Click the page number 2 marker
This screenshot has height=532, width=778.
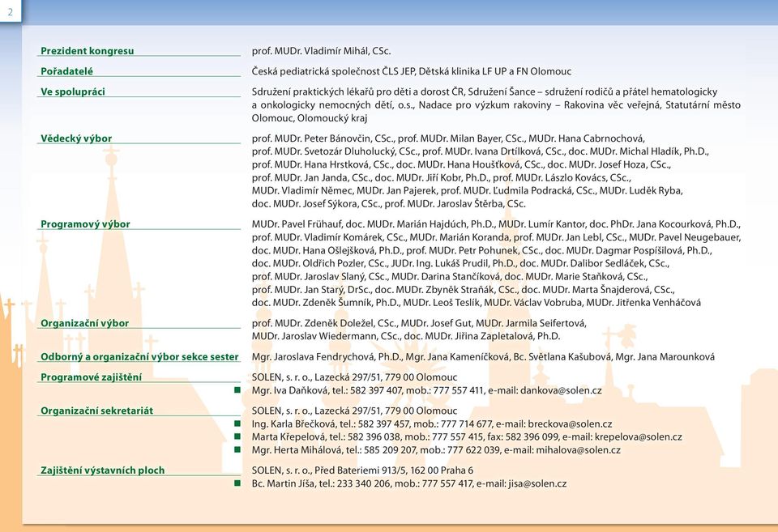click(11, 12)
